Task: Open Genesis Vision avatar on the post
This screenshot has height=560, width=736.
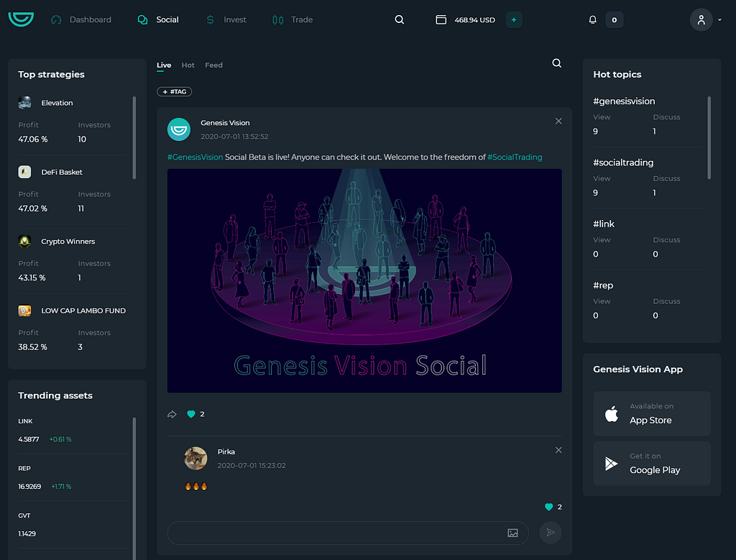Action: (x=179, y=129)
